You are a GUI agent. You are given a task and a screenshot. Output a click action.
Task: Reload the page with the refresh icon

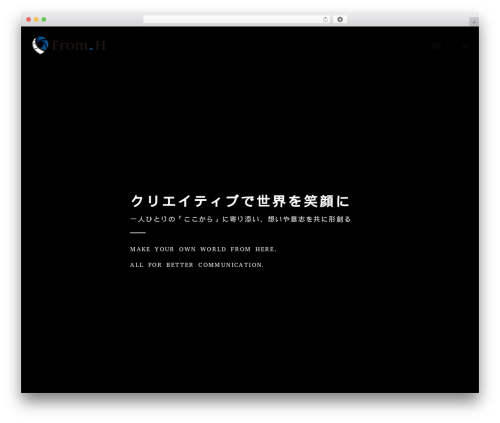[325, 19]
